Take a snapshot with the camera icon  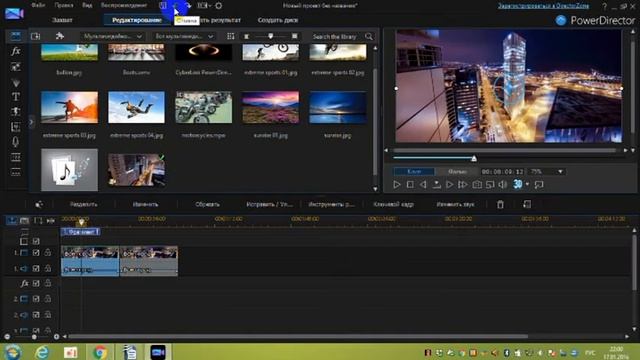click(477, 184)
